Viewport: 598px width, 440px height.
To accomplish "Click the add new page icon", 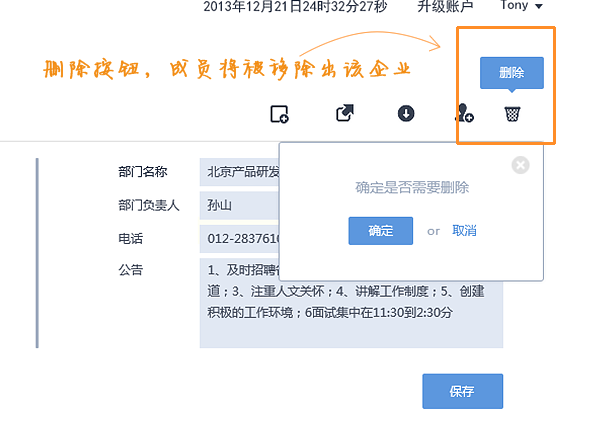I will point(279,114).
